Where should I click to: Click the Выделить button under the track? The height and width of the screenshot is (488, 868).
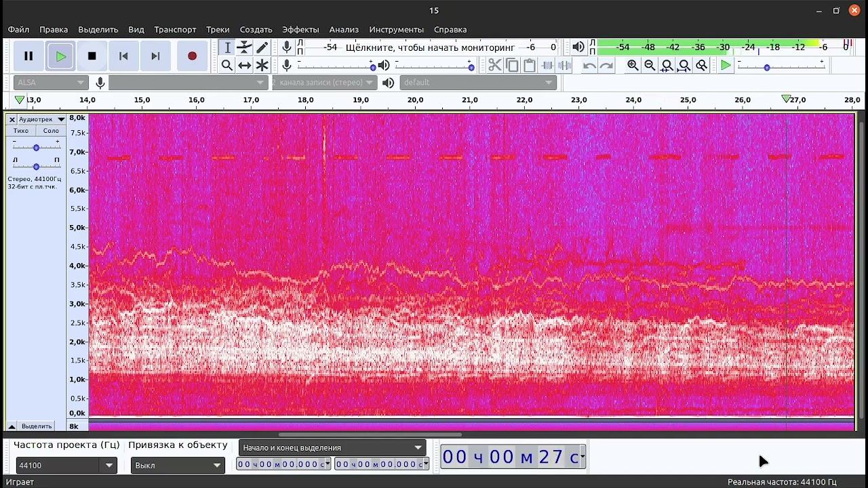tap(36, 426)
